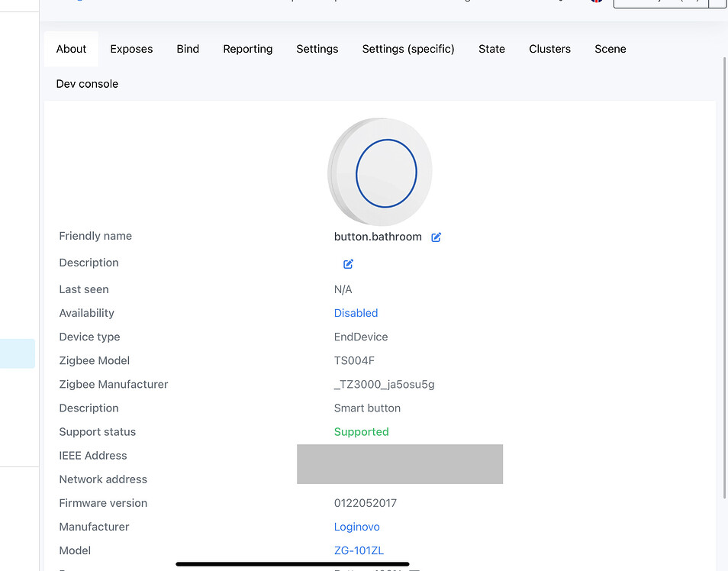The height and width of the screenshot is (571, 728).
Task: Click the button.bathroom friendly name text
Action: (378, 237)
